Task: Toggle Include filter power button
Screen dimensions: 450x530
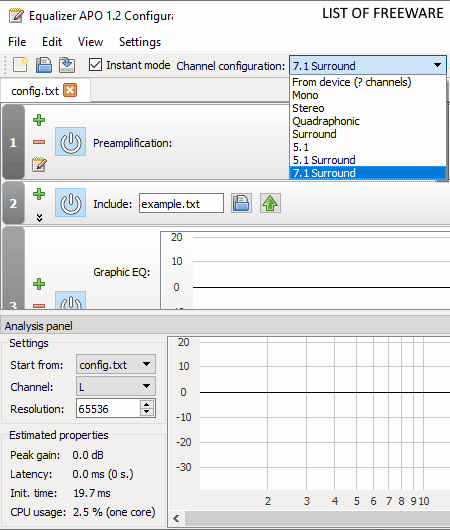Action: (x=71, y=203)
